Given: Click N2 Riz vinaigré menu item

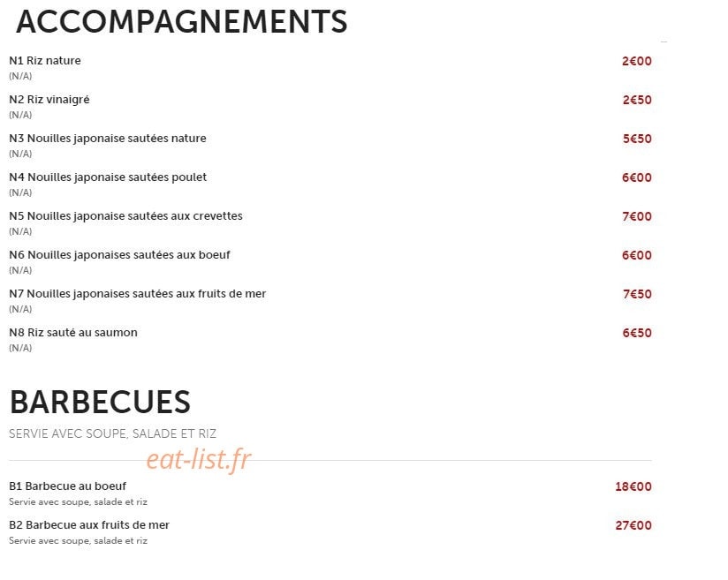Looking at the screenshot, I should (49, 100).
